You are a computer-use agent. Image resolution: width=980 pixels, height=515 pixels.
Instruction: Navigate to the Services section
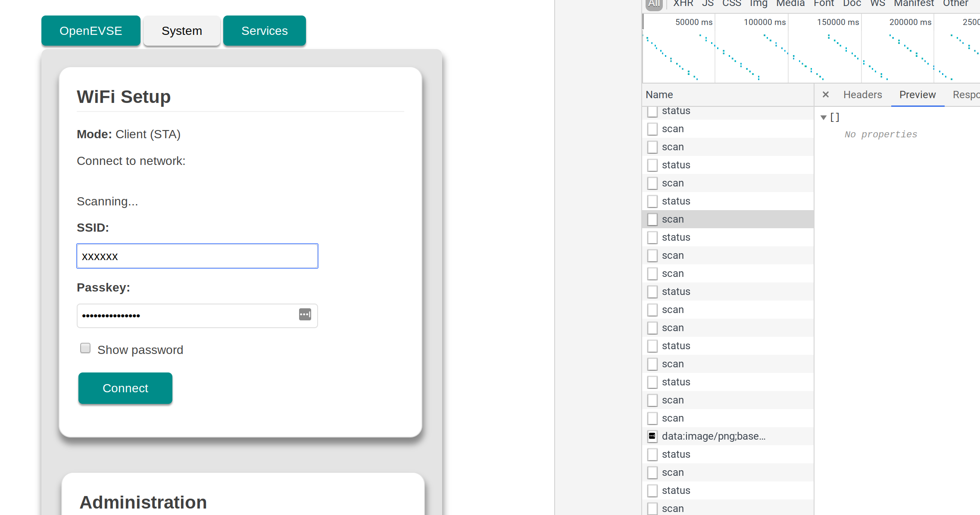[x=264, y=31]
